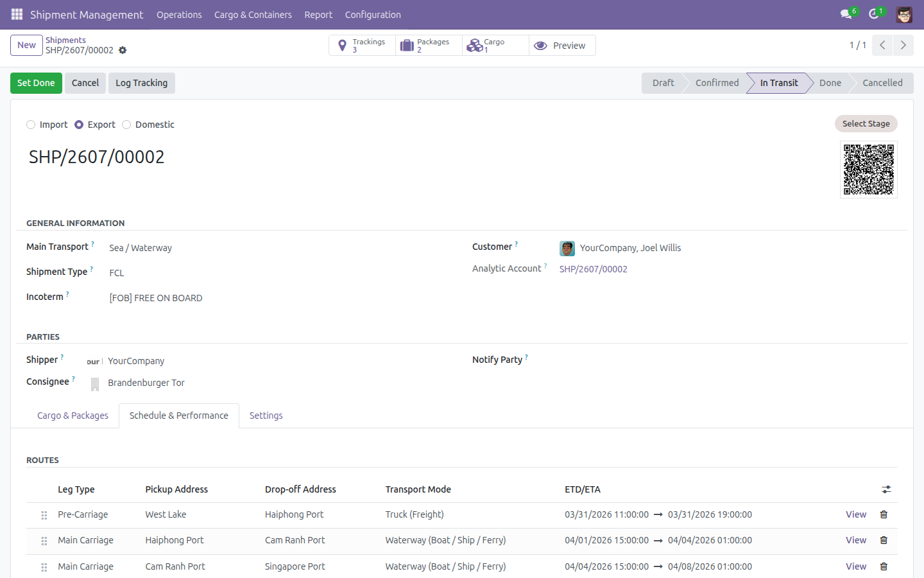
Task: Open the Packages smart button
Action: [x=429, y=46]
